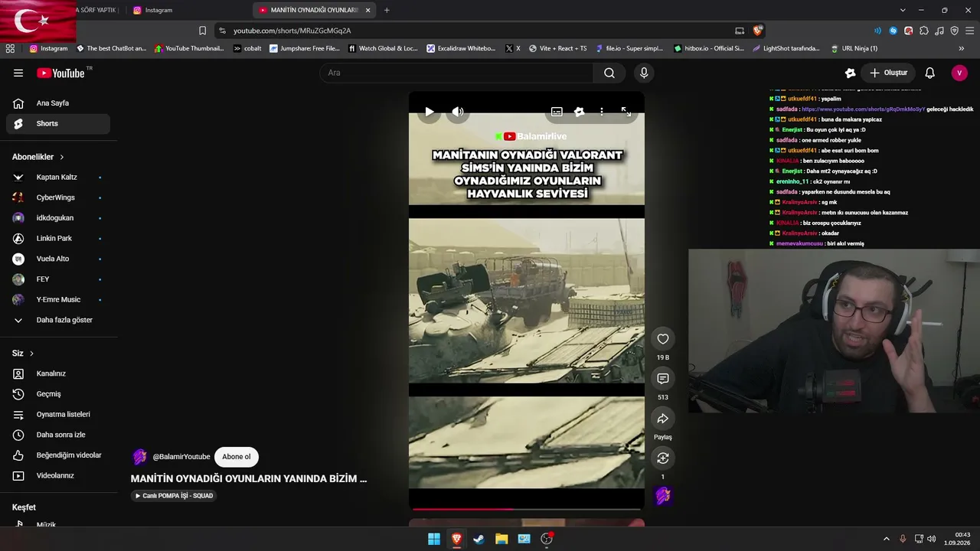
Task: Open Geçmiş watch history
Action: pos(58,394)
